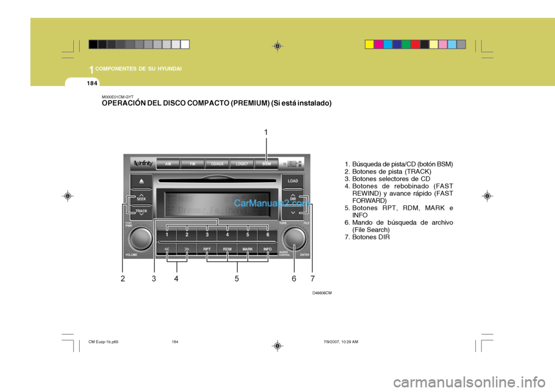
Task: Tap the DIR up arrow button
Action: [293, 197]
